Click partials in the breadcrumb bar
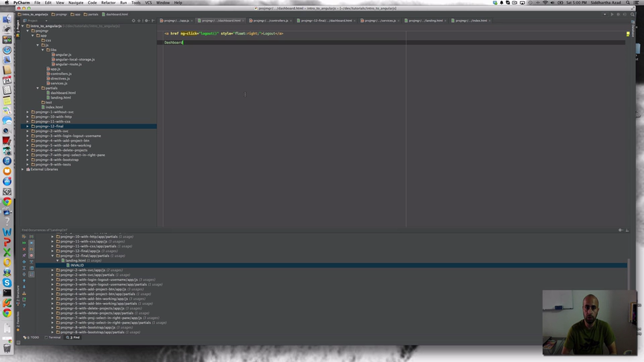The width and height of the screenshot is (644, 362). pyautogui.click(x=91, y=14)
